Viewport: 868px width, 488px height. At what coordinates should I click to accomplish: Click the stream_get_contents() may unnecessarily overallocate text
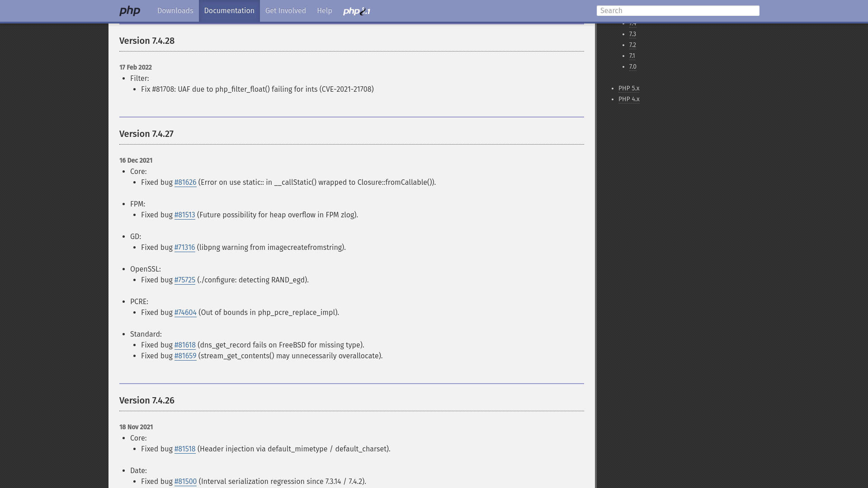290,356
